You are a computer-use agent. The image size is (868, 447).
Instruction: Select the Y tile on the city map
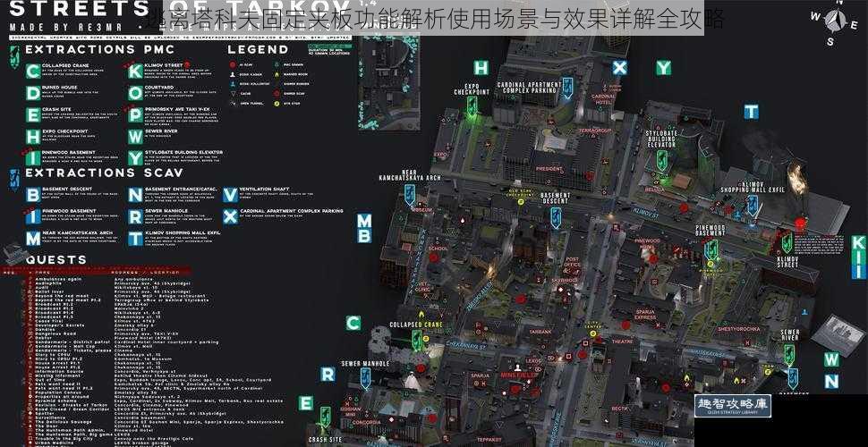pos(663,68)
